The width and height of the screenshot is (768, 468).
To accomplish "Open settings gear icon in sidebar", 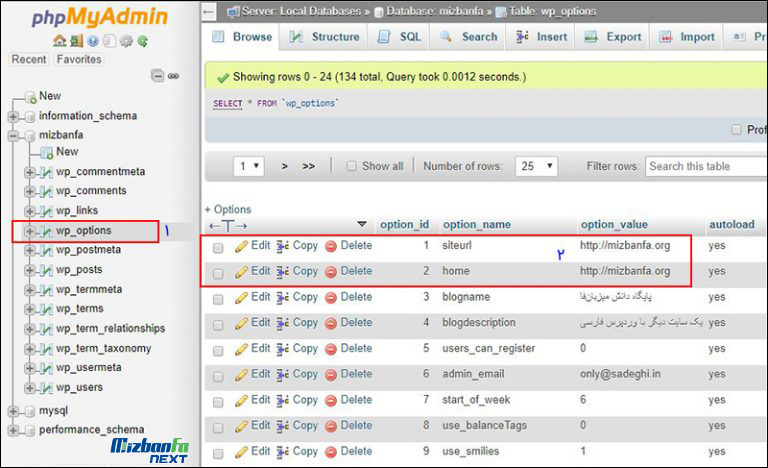I will [126, 41].
